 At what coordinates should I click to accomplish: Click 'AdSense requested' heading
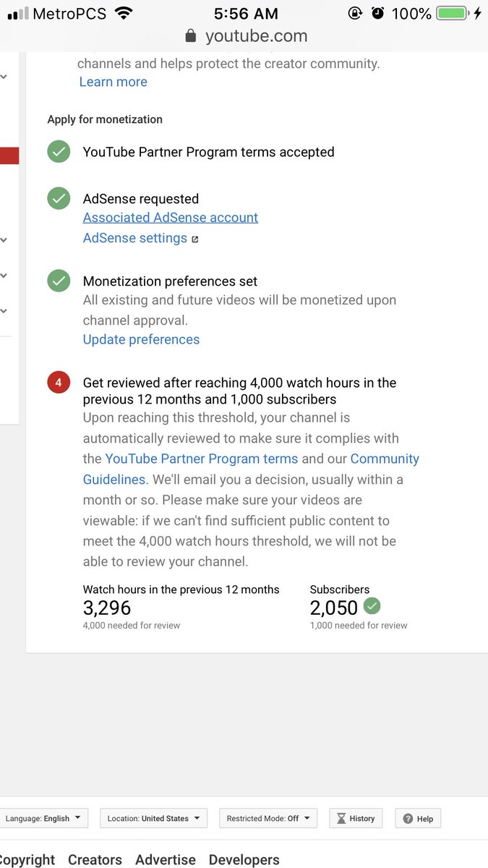click(141, 198)
